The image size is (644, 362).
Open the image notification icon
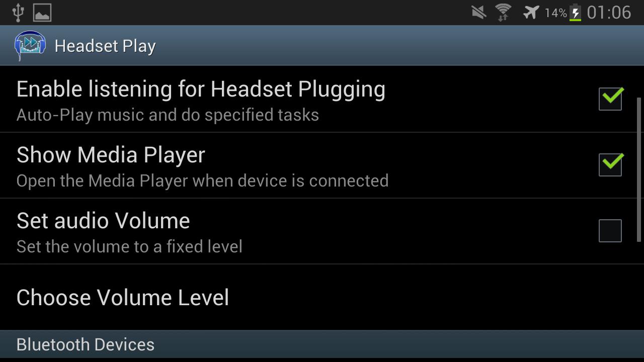[x=42, y=12]
